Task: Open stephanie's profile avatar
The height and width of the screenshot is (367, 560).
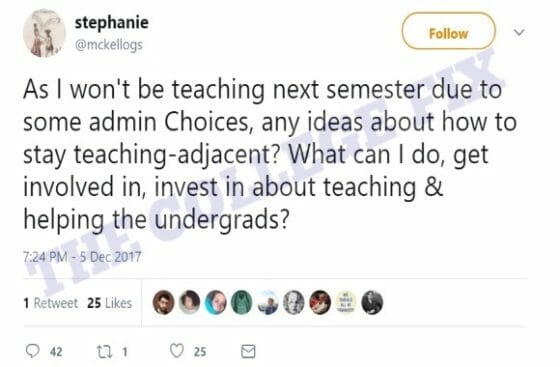Action: (x=44, y=33)
